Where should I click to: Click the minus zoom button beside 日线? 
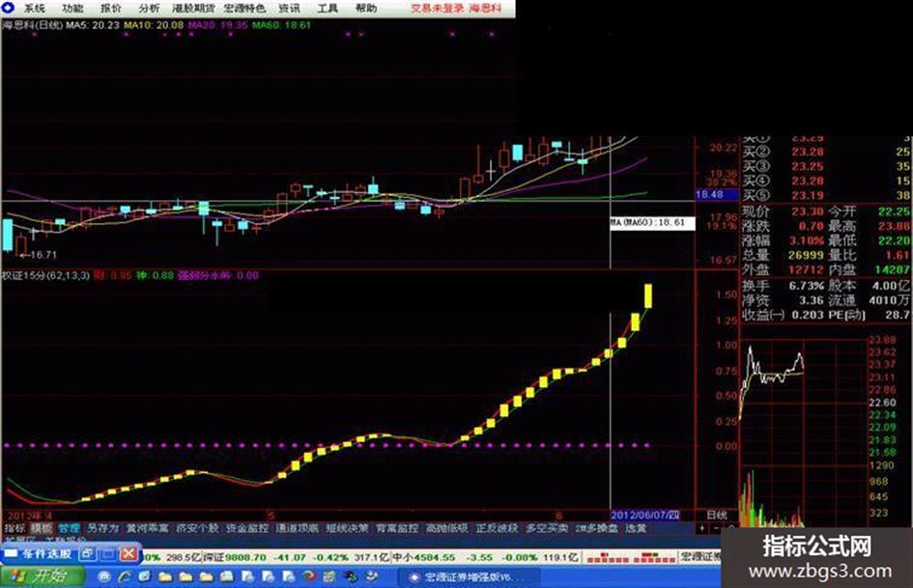tap(716, 528)
